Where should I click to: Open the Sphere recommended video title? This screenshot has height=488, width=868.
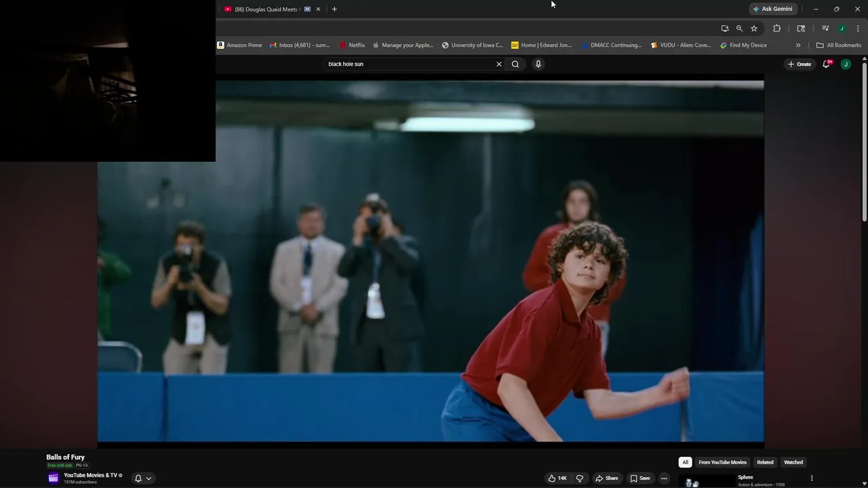pyautogui.click(x=745, y=477)
